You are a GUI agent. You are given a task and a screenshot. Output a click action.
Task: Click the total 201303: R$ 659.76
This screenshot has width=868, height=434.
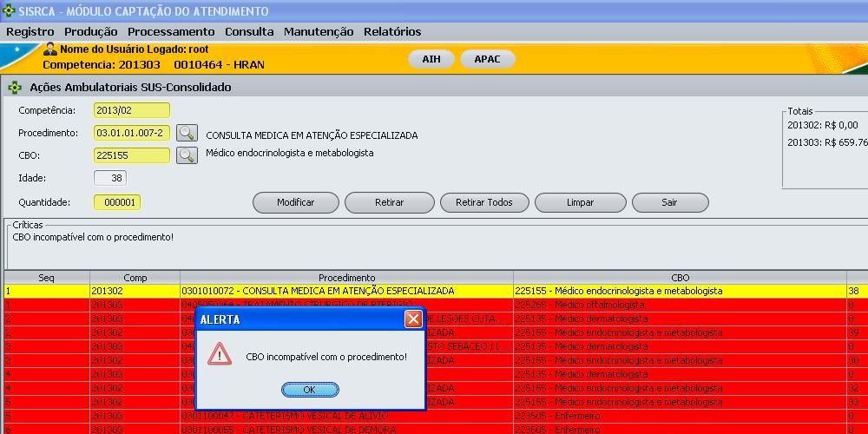(827, 143)
